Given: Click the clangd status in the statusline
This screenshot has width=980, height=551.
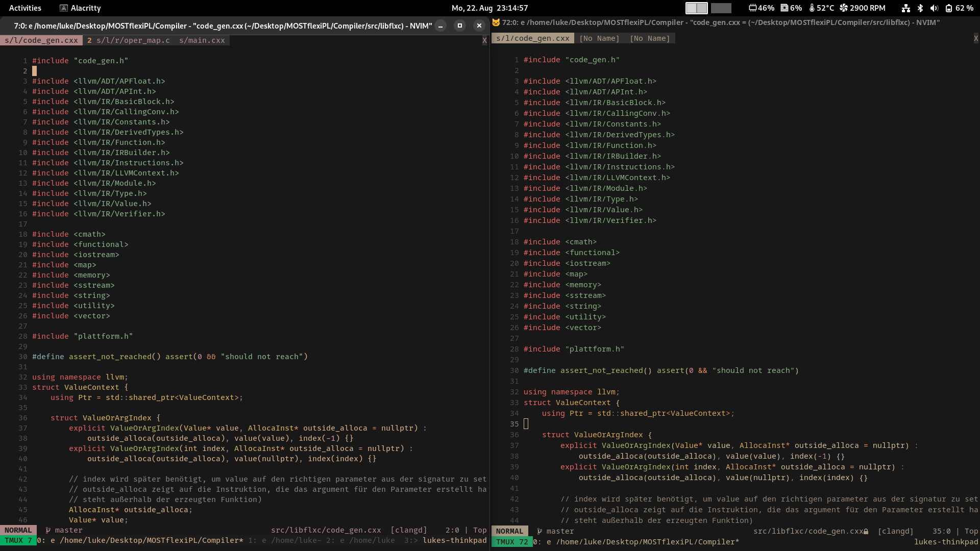Looking at the screenshot, I should (x=408, y=530).
